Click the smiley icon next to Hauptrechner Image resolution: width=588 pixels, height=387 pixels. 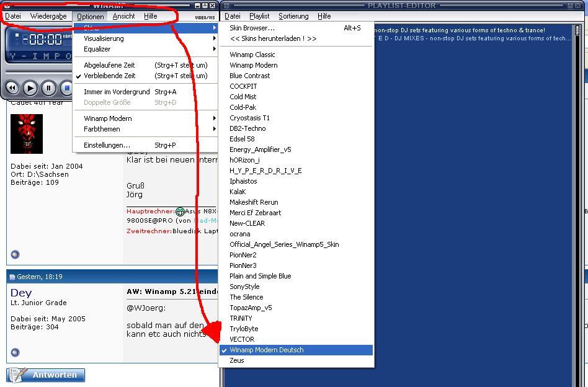(x=180, y=211)
